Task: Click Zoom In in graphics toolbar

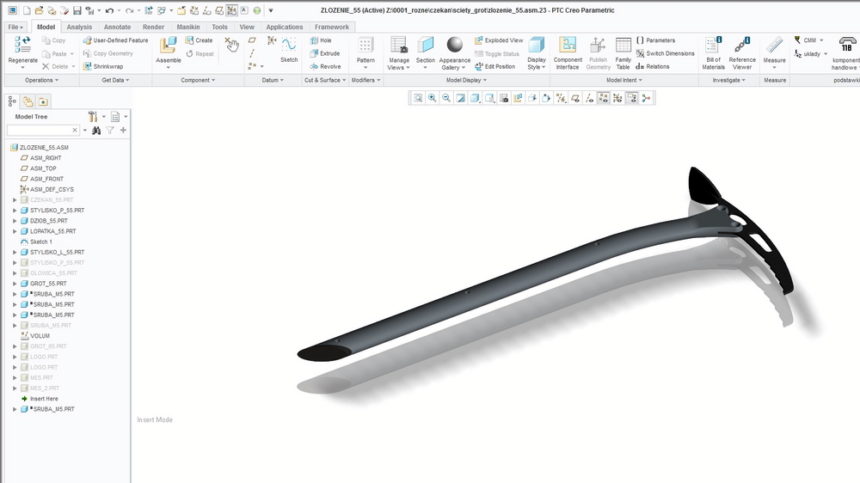Action: pyautogui.click(x=432, y=98)
